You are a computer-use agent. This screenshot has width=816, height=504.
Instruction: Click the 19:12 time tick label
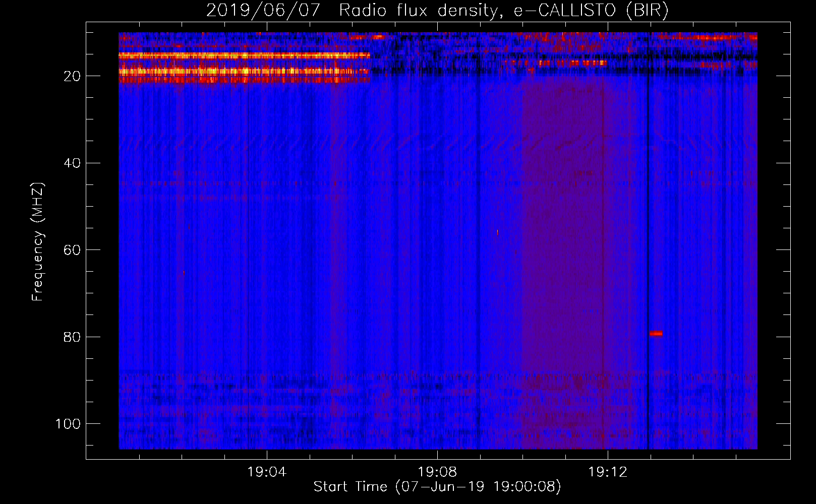coord(608,472)
